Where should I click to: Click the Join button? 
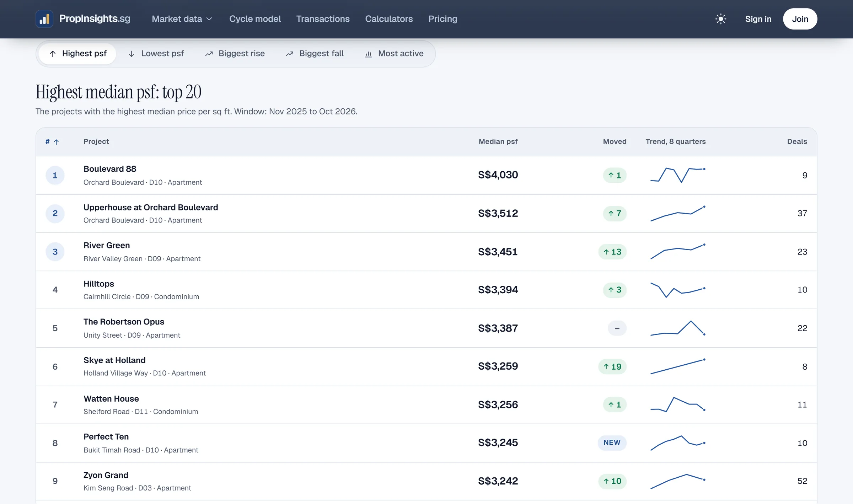point(800,19)
